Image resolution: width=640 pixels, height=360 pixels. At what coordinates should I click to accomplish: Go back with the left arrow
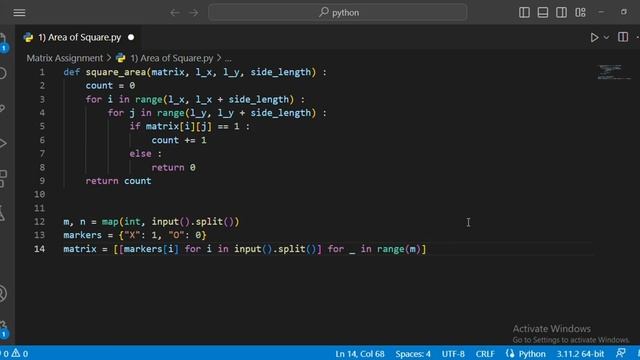[175, 13]
